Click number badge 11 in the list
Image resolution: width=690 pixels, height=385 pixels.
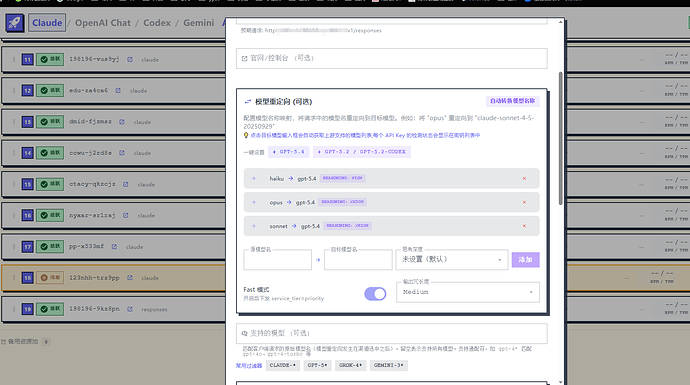[x=27, y=59]
